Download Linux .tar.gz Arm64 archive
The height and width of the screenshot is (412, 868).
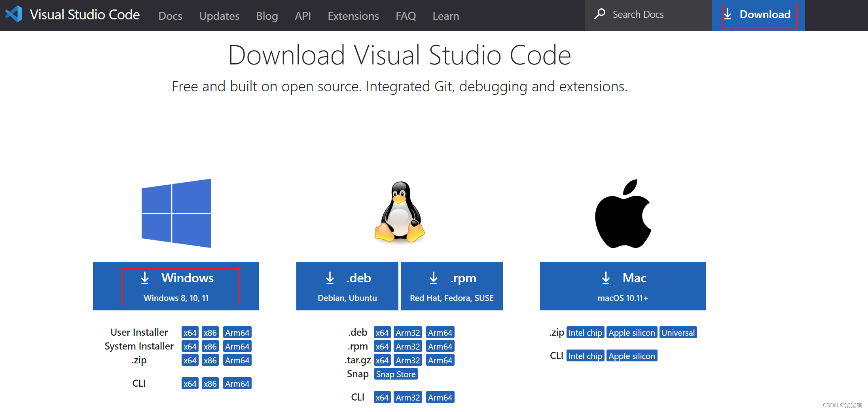click(440, 360)
